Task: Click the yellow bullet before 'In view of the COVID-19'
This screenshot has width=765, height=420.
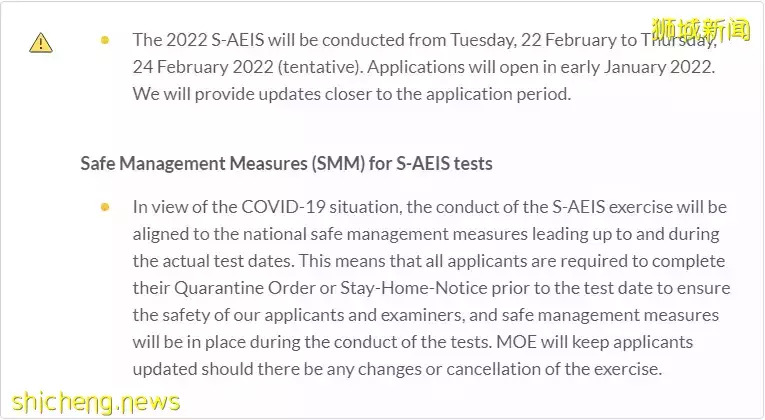Action: (105, 207)
